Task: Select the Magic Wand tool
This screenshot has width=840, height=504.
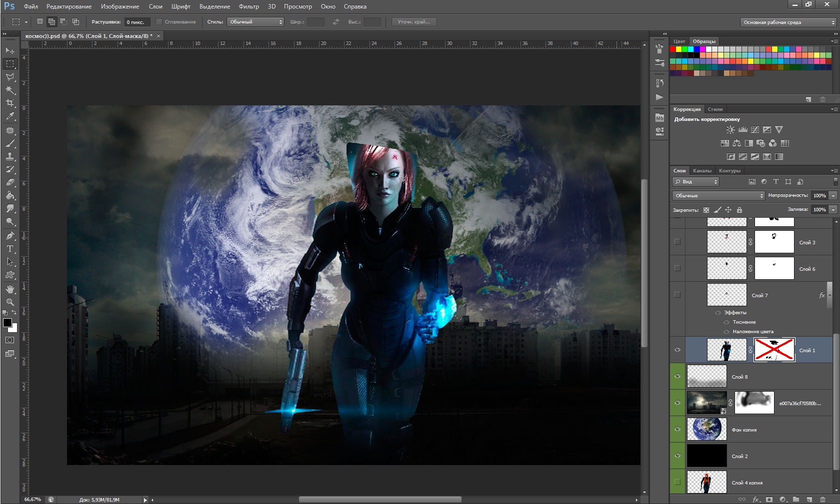Action: point(9,90)
